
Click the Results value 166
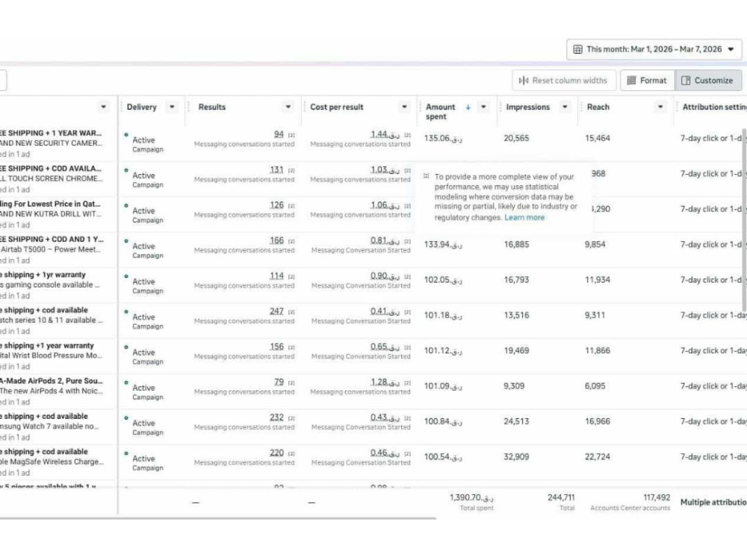[276, 240]
